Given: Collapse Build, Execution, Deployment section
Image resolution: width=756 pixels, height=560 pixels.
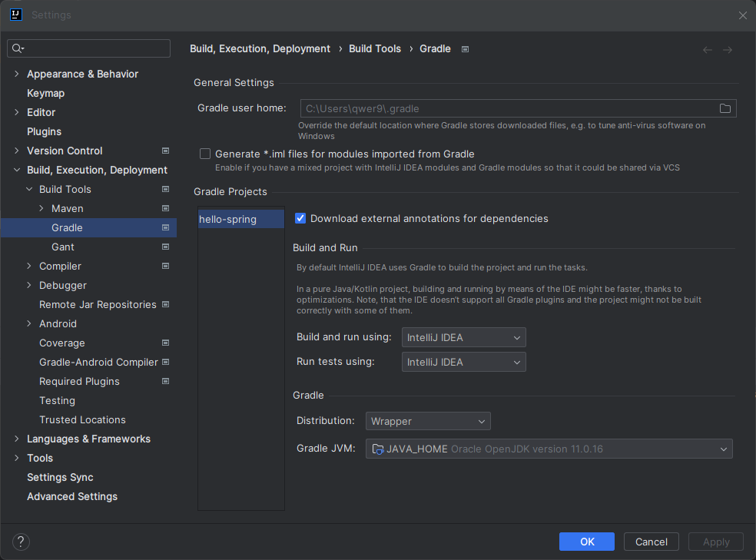Looking at the screenshot, I should pos(17,170).
